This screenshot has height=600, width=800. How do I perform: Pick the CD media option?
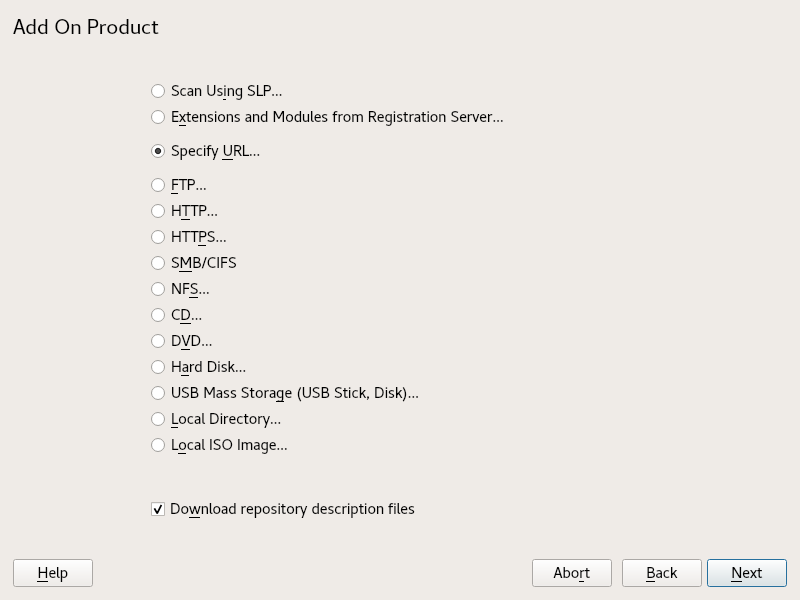tap(158, 315)
